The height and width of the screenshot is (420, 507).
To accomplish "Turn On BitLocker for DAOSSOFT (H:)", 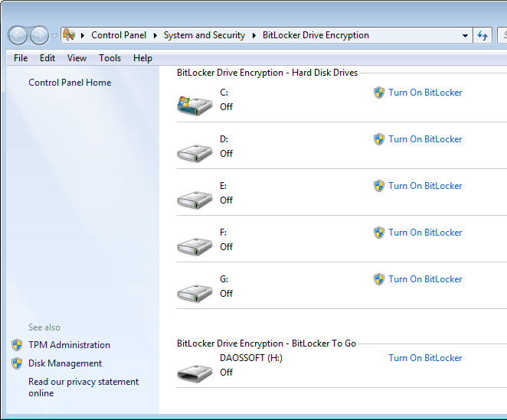I will pos(425,358).
